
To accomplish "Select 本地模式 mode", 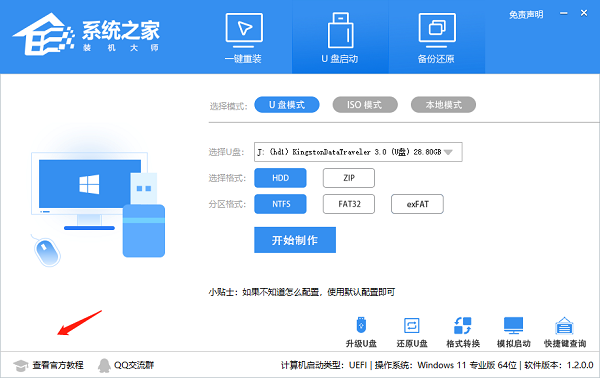I will pos(443,104).
